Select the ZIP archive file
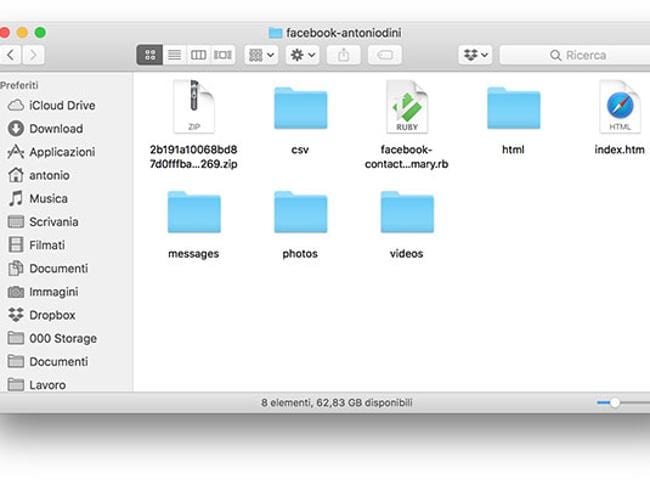Image resolution: width=650 pixels, height=485 pixels. (193, 108)
